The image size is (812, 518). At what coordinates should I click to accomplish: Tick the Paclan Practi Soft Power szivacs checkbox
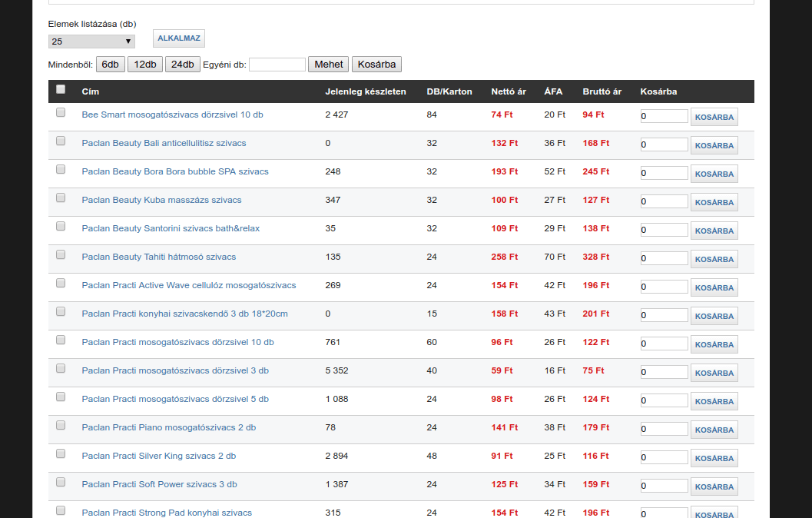pos(61,482)
